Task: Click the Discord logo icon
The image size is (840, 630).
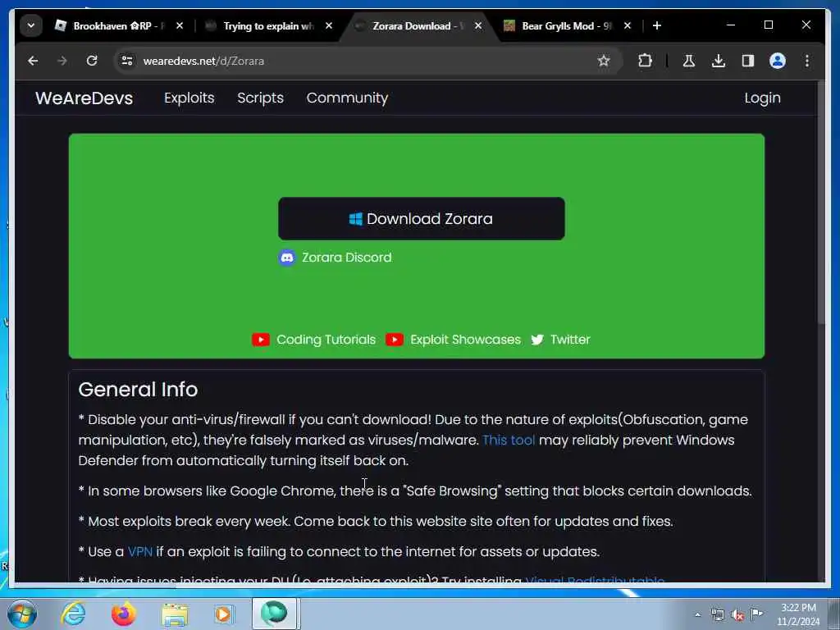Action: tap(287, 258)
